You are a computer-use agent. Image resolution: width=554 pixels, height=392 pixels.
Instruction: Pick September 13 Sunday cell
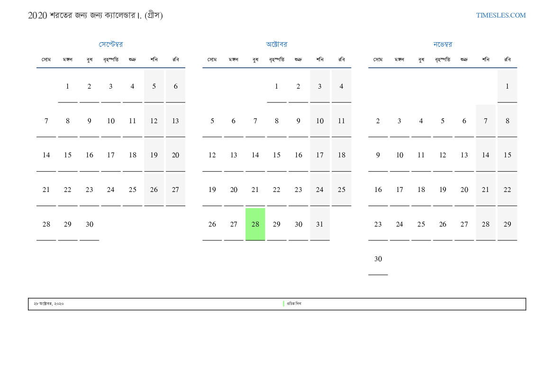pyautogui.click(x=175, y=121)
